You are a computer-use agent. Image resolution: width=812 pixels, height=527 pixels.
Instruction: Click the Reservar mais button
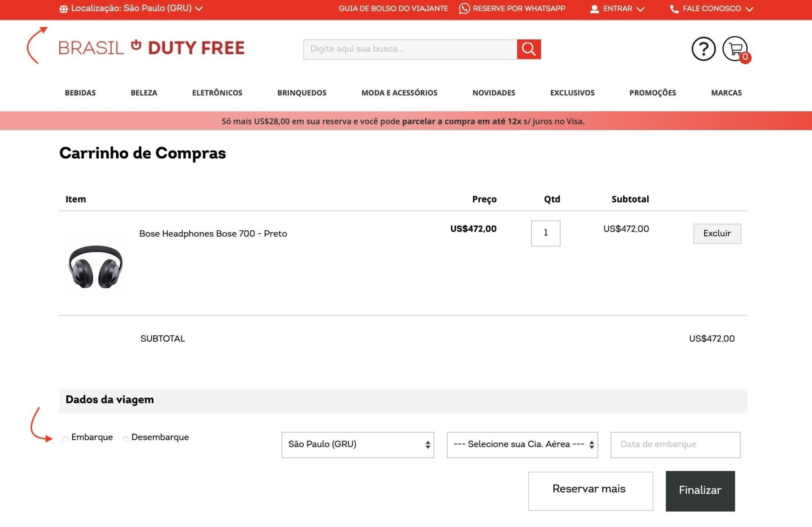tap(590, 491)
